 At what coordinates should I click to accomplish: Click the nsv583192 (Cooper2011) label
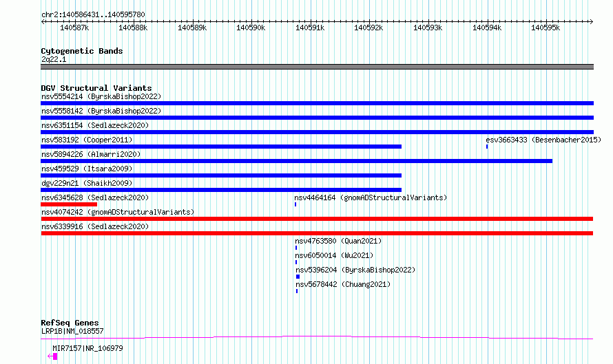87,140
